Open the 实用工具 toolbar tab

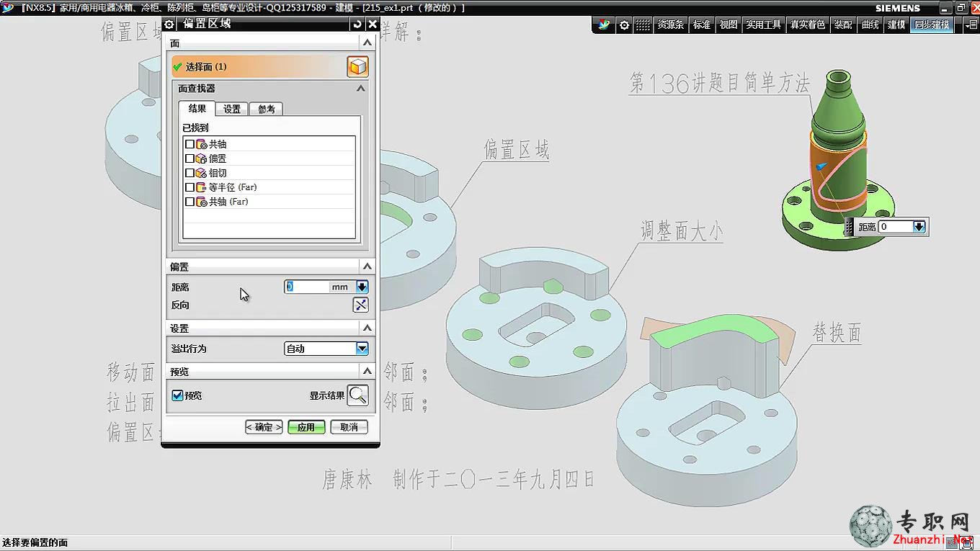tap(764, 24)
